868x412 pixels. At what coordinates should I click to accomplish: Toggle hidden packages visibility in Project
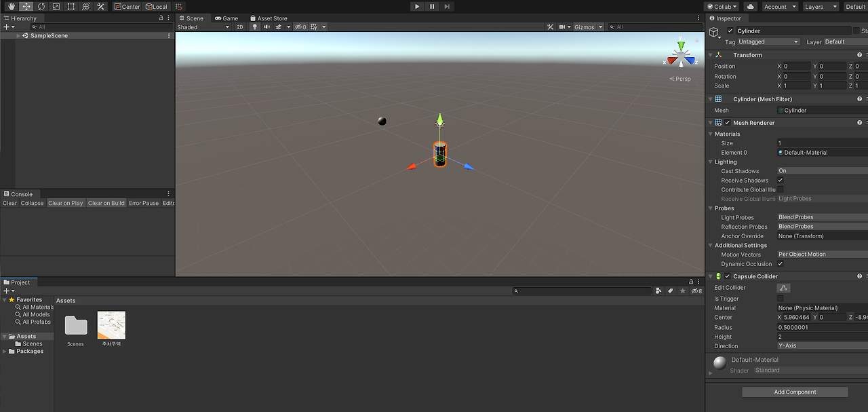pos(696,291)
